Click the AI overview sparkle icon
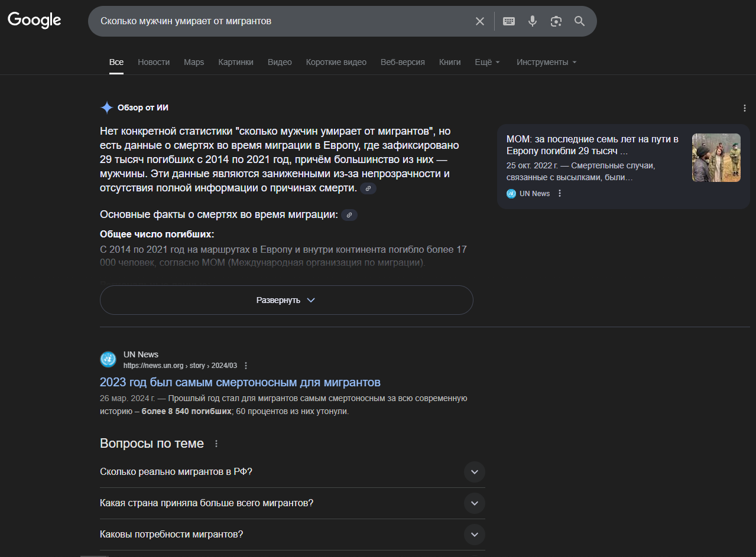The width and height of the screenshot is (756, 557). pyautogui.click(x=106, y=108)
